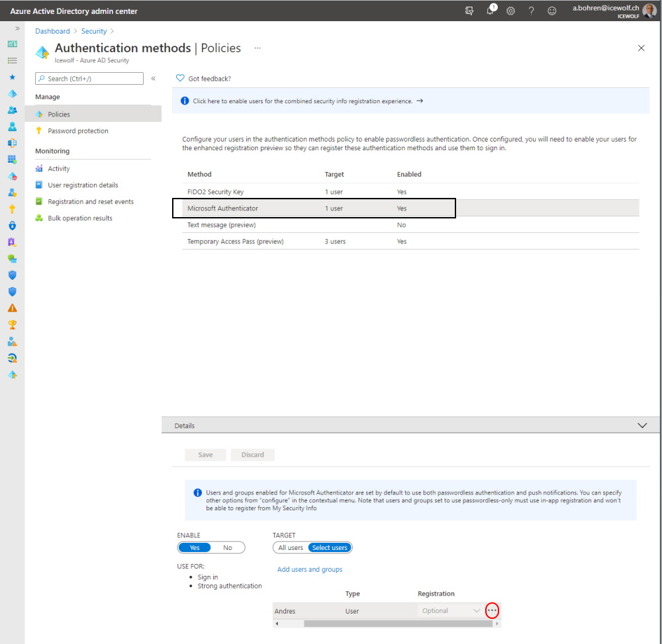662x644 pixels.
Task: Click the scrollbar's left arrow under the user table
Action: coord(277,623)
